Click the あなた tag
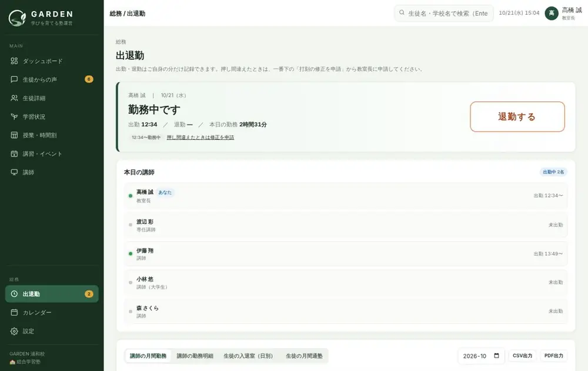The height and width of the screenshot is (371, 588). point(165,192)
